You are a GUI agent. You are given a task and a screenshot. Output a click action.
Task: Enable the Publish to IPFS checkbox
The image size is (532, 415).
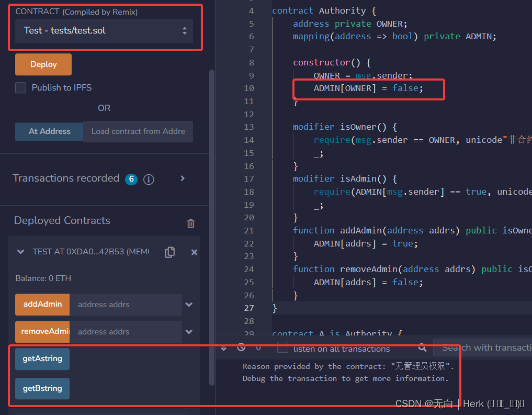point(21,87)
